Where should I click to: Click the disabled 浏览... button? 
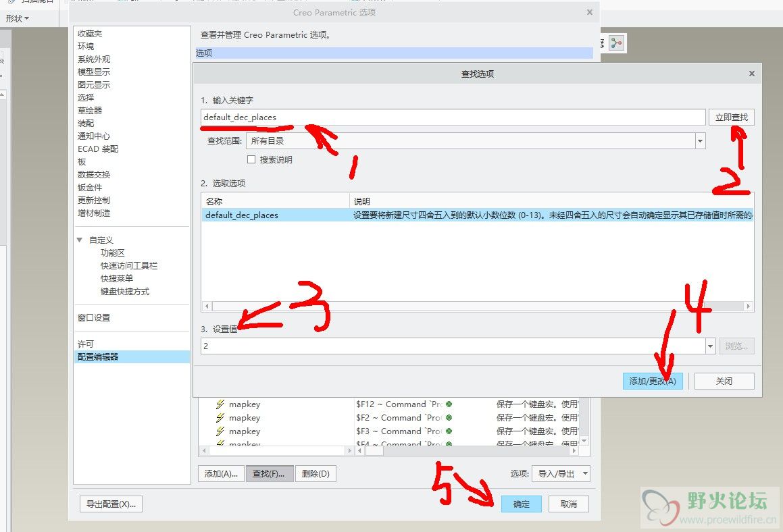736,346
